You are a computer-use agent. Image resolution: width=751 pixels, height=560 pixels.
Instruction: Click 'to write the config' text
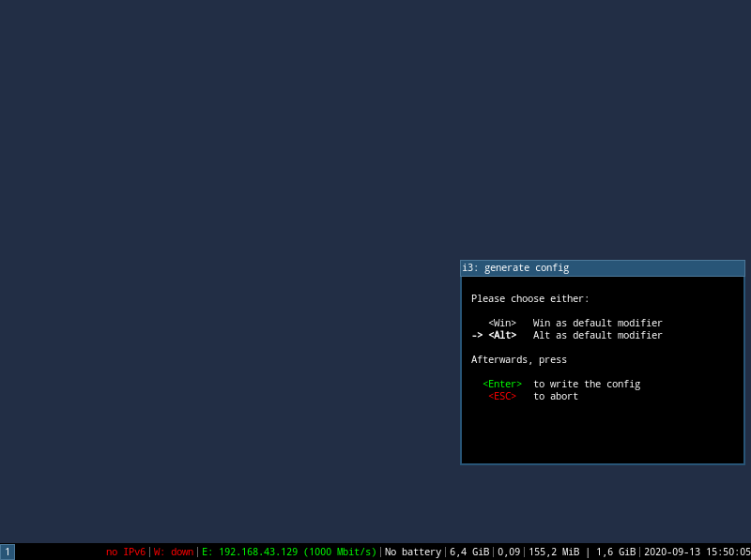click(x=587, y=384)
